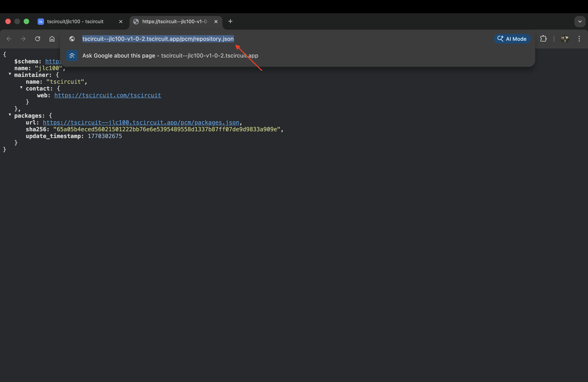Enable AI Mode search
Screen dimensions: 588x382
512,39
